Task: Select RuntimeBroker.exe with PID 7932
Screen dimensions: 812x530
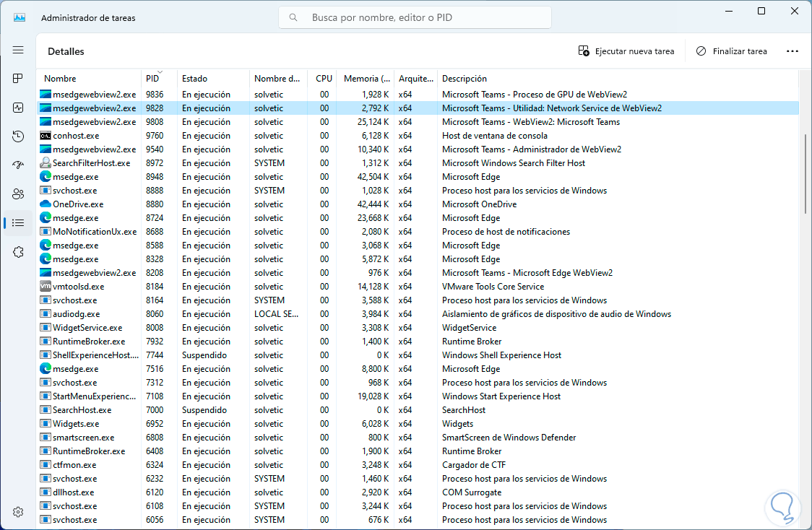Action: 89,341
